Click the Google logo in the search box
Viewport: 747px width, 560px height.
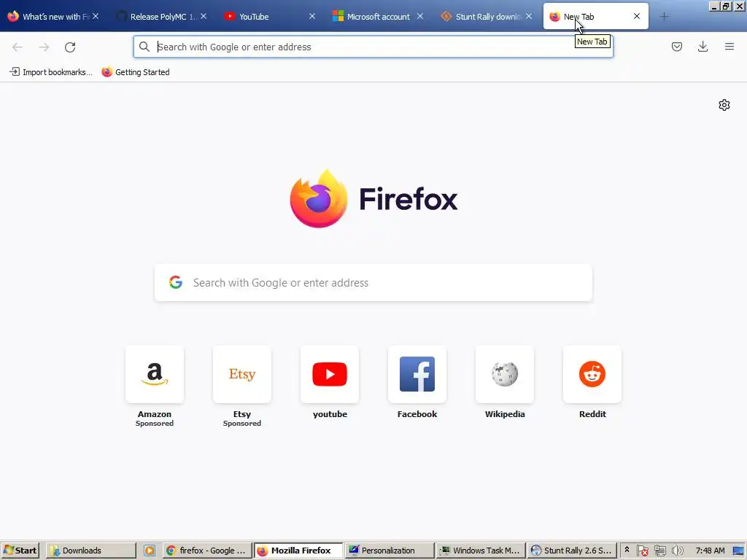click(175, 282)
